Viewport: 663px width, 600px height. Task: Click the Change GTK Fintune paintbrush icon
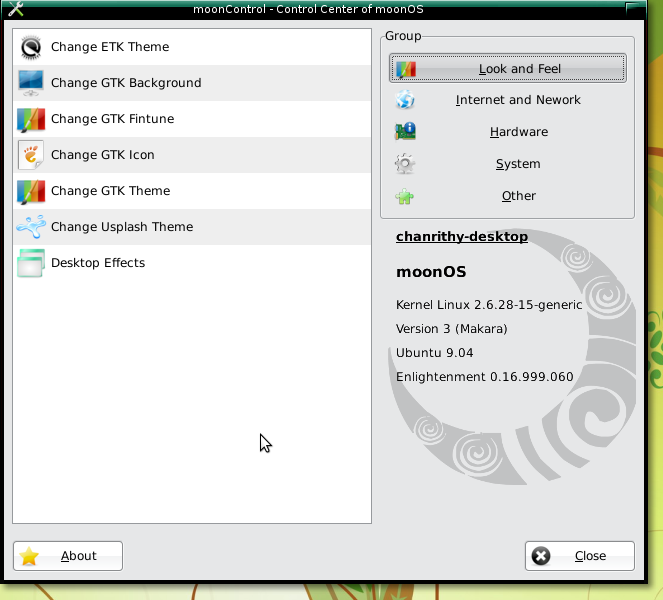click(31, 119)
